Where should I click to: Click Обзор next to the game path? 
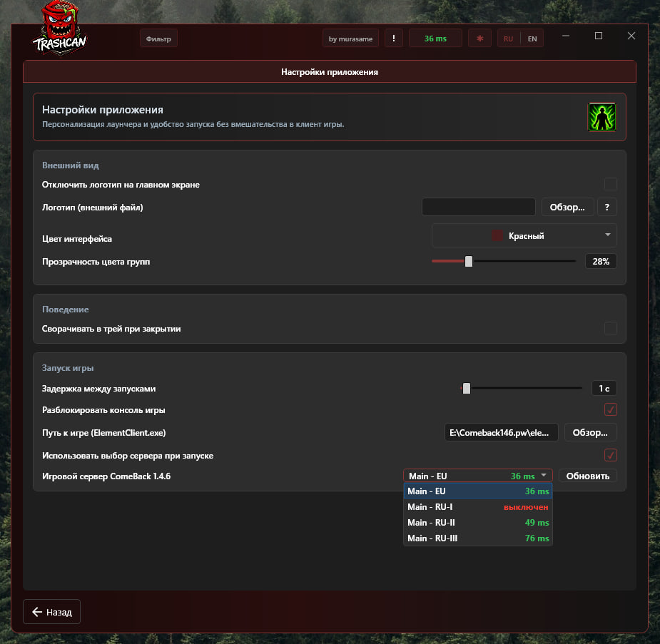[590, 432]
